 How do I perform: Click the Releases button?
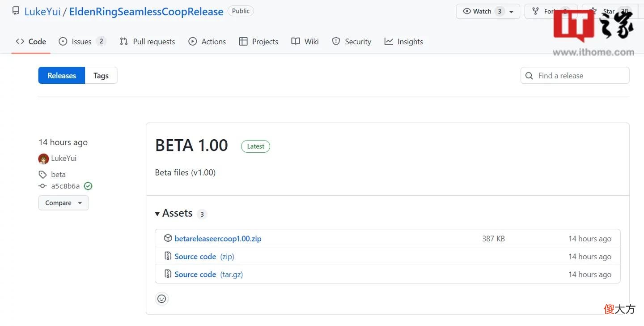click(x=62, y=76)
